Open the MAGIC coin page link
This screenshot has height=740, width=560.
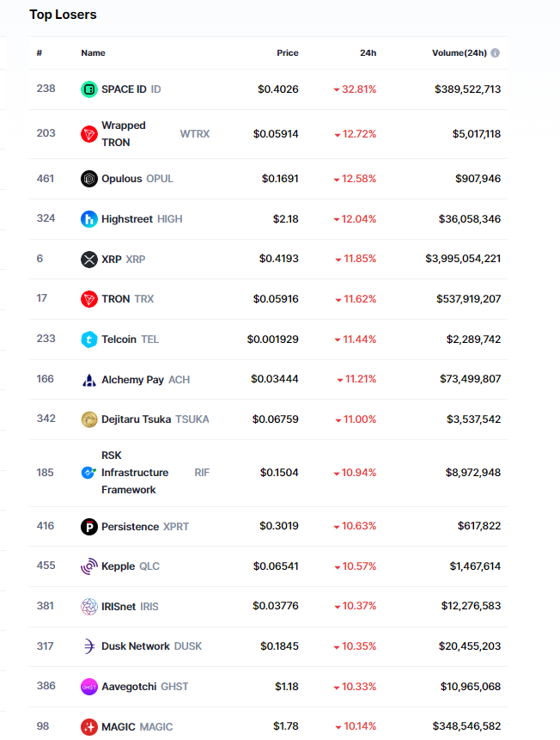point(118,727)
